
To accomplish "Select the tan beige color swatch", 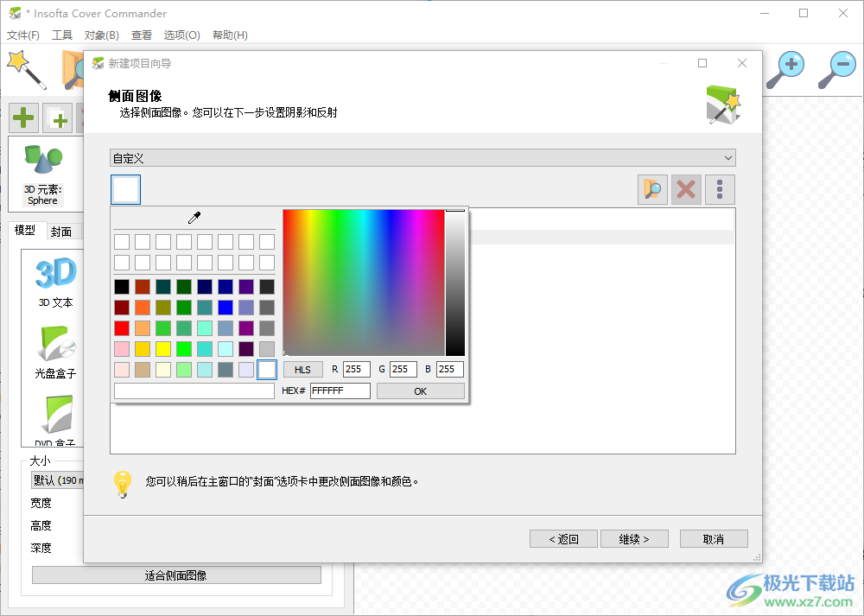I will [x=143, y=370].
